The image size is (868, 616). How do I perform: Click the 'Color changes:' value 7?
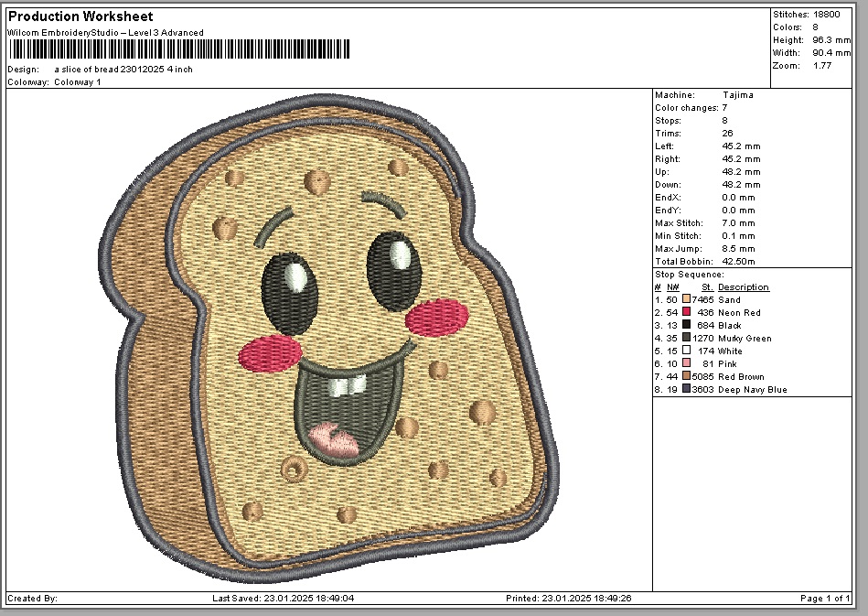tap(724, 107)
